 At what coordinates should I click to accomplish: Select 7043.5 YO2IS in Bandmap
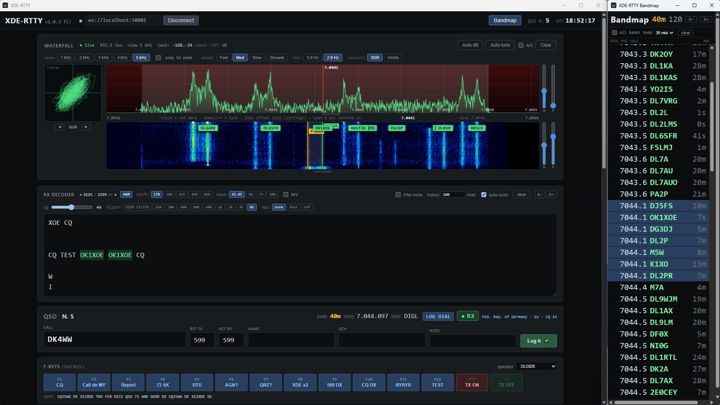point(658,89)
